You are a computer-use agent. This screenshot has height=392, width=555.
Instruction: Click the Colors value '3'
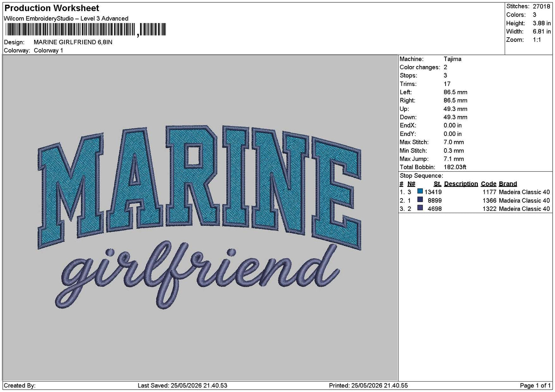(534, 15)
